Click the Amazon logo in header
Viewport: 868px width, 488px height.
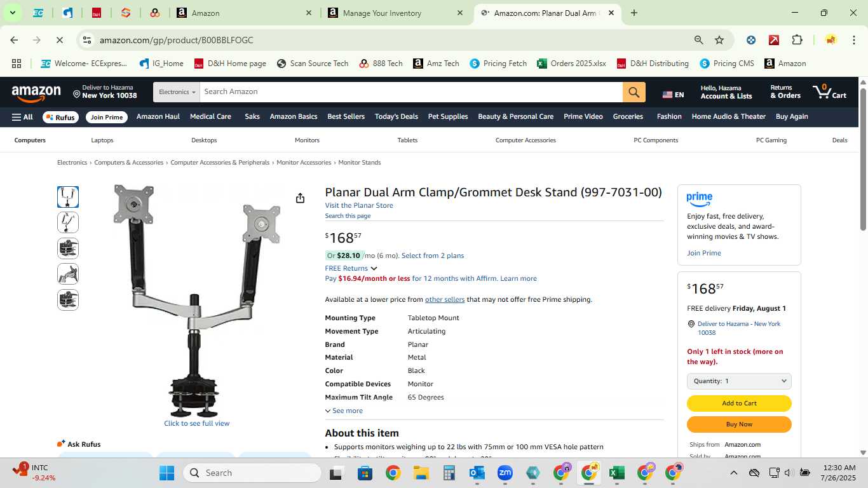pos(36,93)
